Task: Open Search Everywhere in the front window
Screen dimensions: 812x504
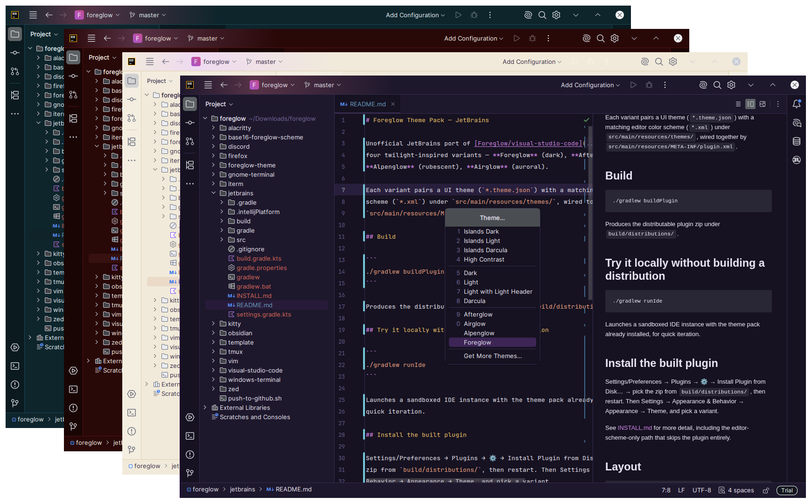Action: 717,85
